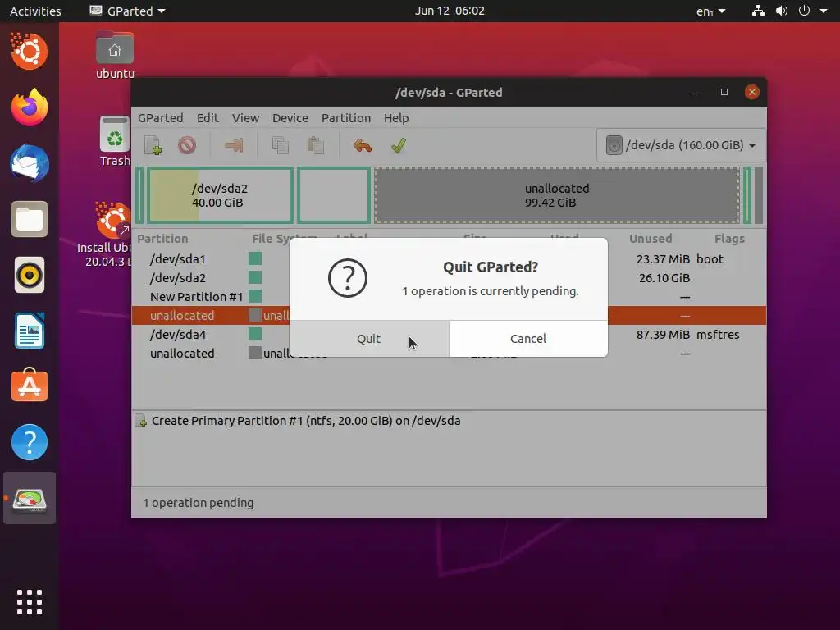Viewport: 840px width, 630px height.
Task: Open the View menu
Action: [245, 118]
